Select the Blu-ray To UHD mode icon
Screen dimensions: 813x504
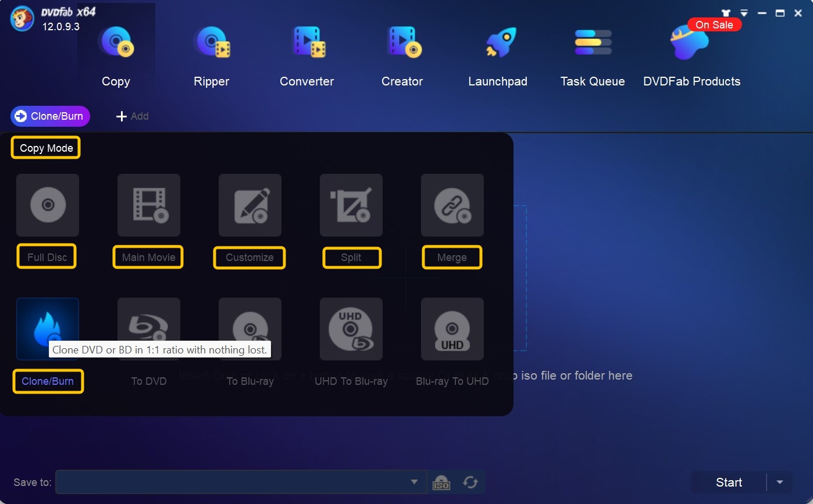452,329
